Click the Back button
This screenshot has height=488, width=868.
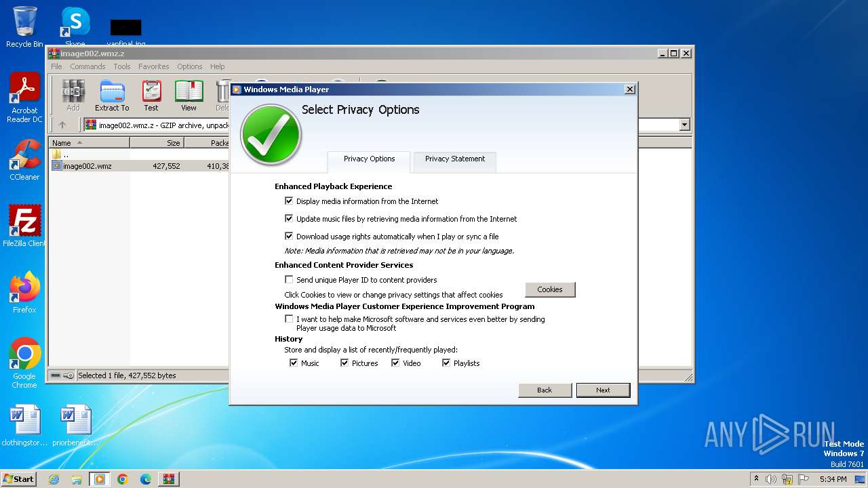pyautogui.click(x=545, y=390)
